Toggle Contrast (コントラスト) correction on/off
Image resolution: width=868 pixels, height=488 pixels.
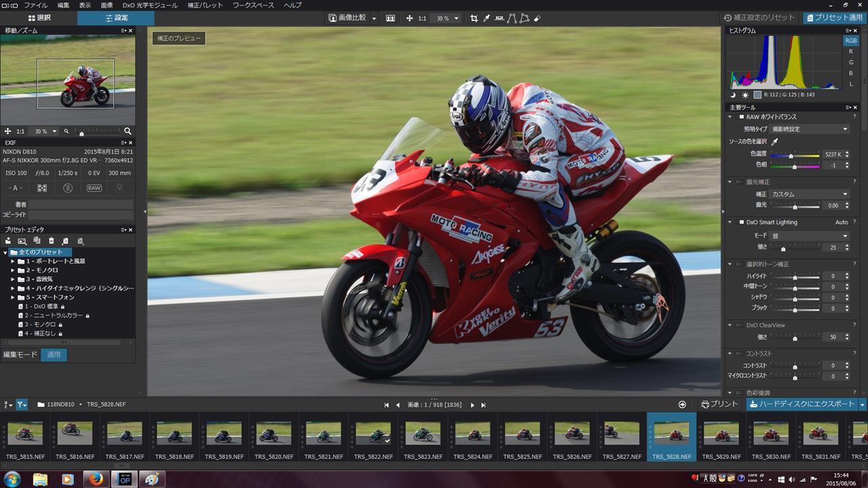coord(738,353)
